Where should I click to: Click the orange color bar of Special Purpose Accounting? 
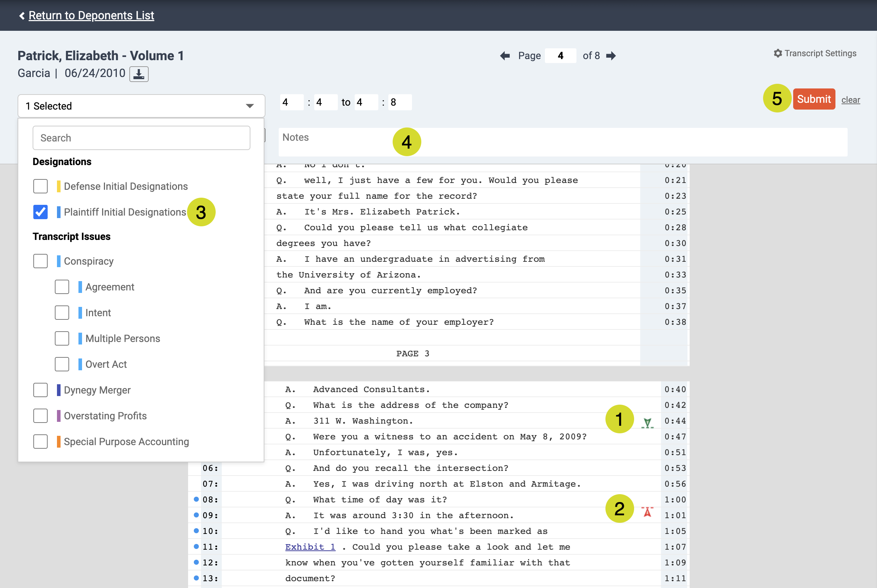58,442
